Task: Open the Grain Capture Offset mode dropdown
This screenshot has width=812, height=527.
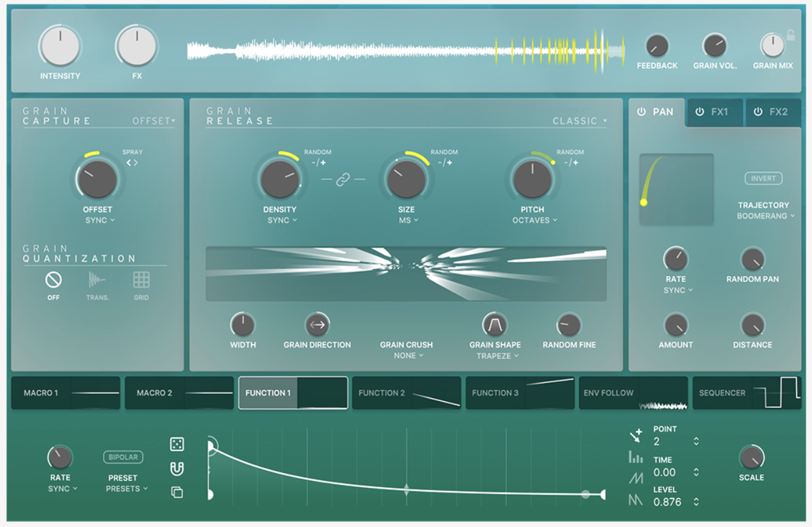Action: coord(154,121)
